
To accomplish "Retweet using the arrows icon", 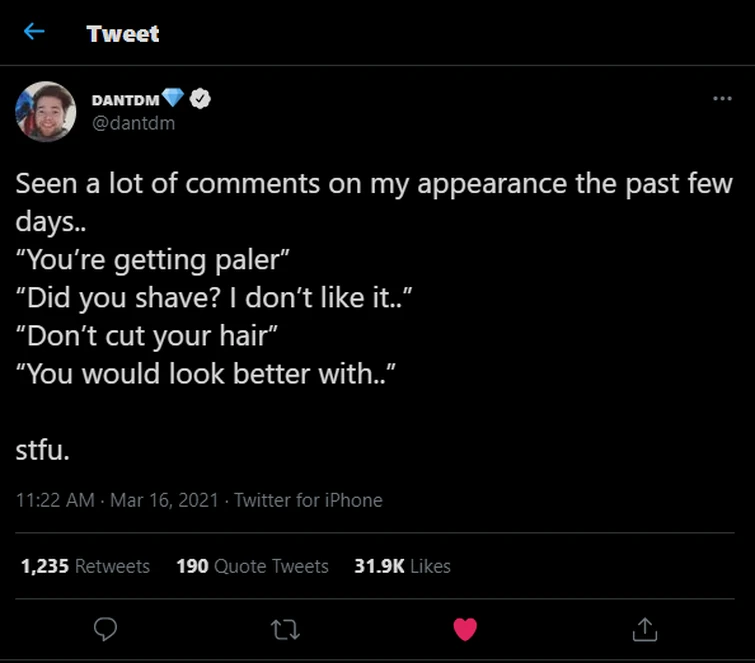I will point(285,628).
